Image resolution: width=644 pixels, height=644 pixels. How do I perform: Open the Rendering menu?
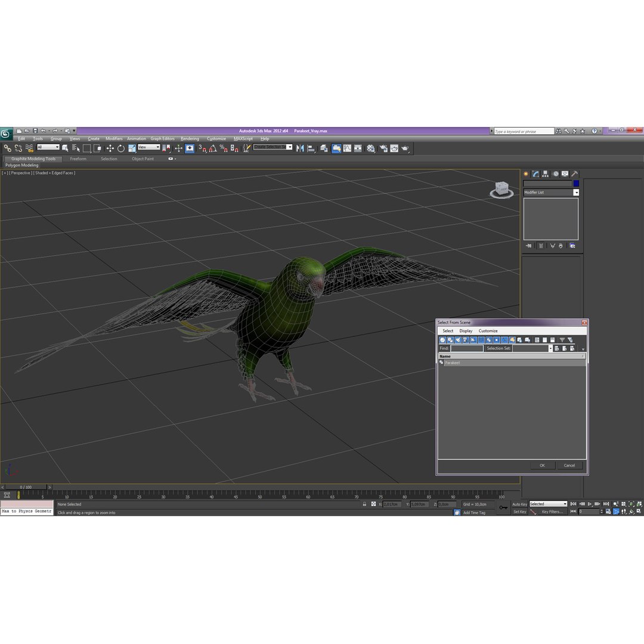click(x=190, y=139)
